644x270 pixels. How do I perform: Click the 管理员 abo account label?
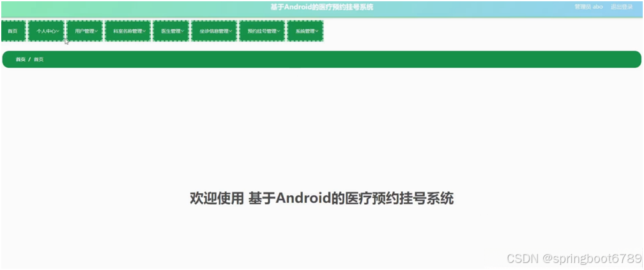(x=588, y=7)
